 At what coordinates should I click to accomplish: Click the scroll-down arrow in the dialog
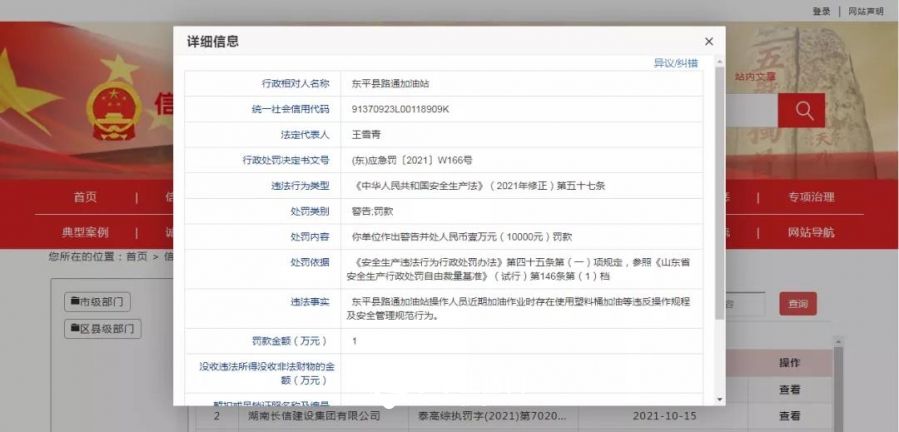click(x=721, y=399)
